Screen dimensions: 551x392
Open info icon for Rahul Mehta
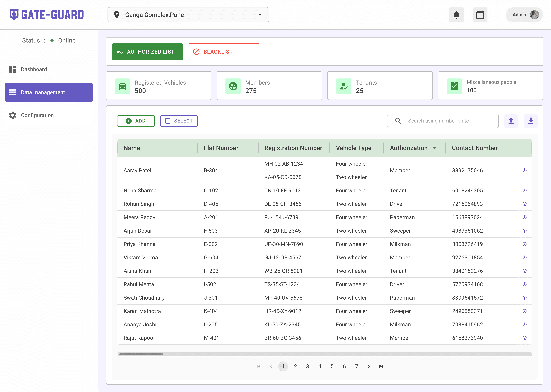pos(525,284)
